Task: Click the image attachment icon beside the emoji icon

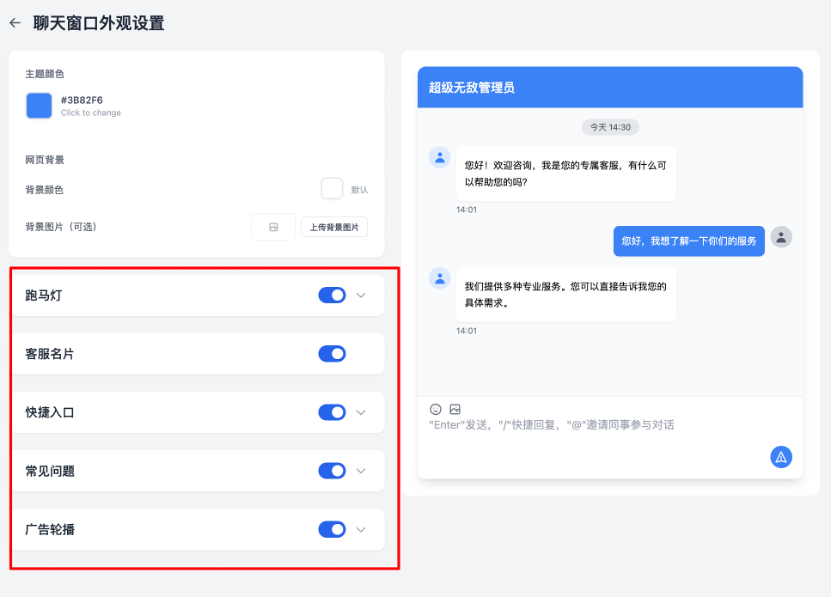Action: 455,408
